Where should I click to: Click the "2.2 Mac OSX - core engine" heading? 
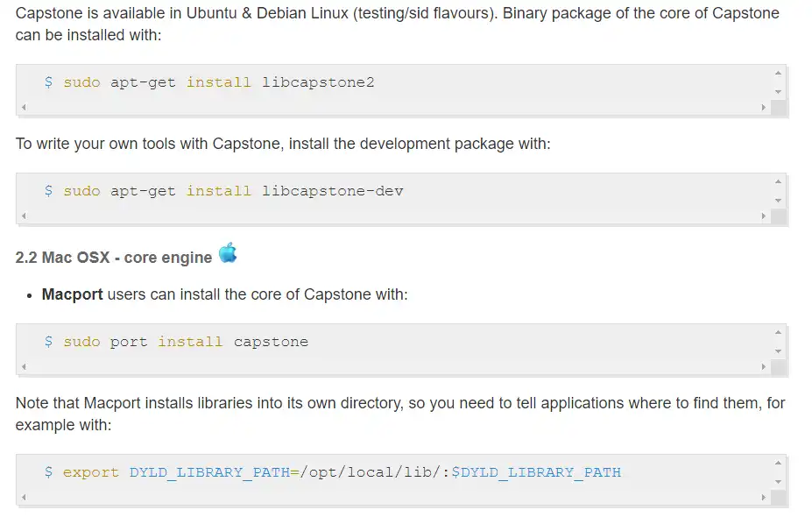(x=114, y=258)
